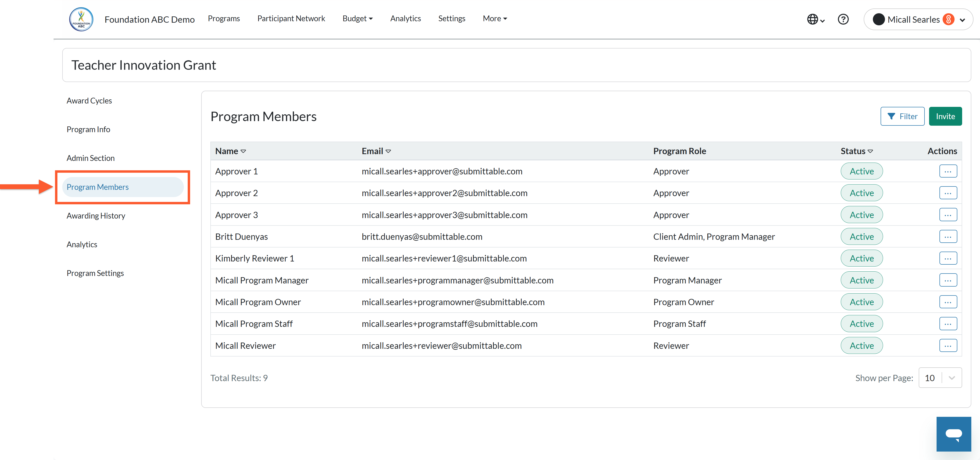Open the chat support widget
This screenshot has width=980, height=460.
coord(953,434)
